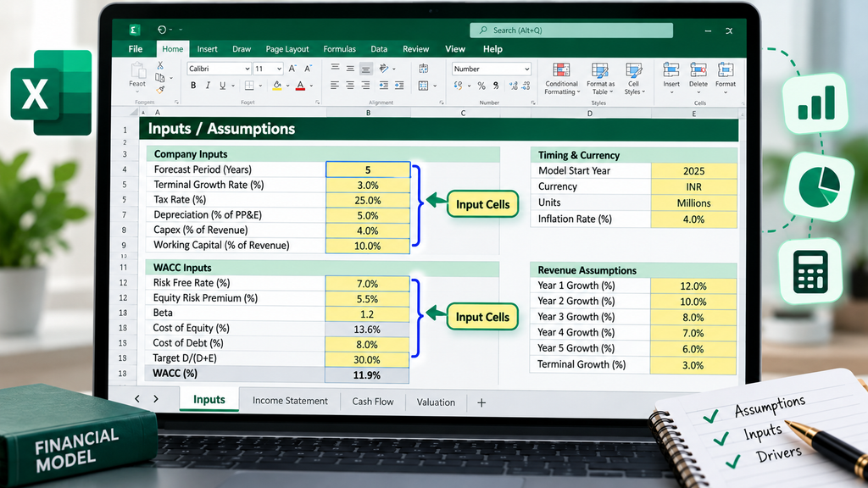The height and width of the screenshot is (488, 868).
Task: Click Increase Decimal icon
Action: [x=514, y=86]
